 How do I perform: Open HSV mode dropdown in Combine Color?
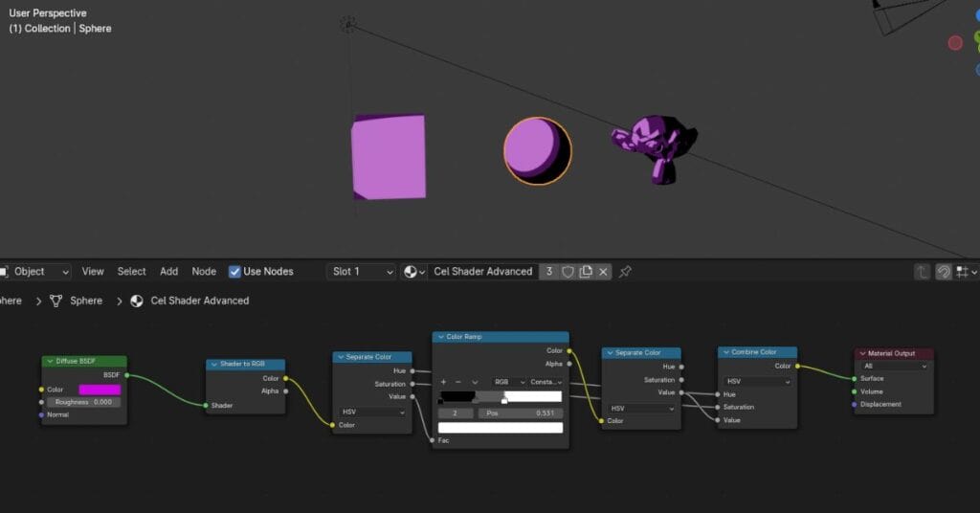757,381
